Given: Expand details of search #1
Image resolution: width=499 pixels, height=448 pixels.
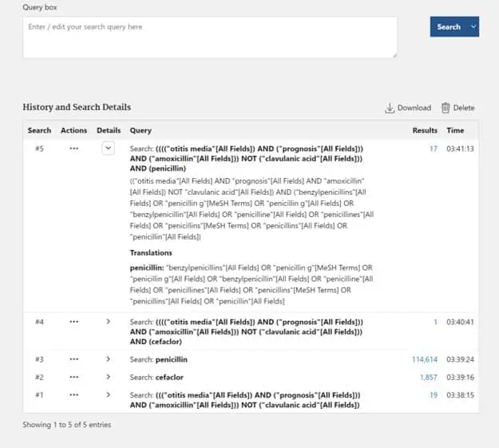Looking at the screenshot, I should (109, 394).
